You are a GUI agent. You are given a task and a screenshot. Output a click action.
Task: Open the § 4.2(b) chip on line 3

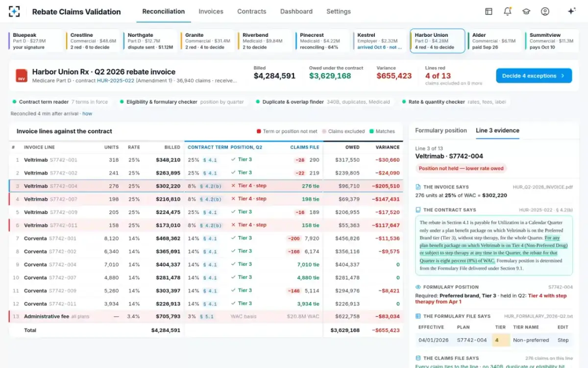[211, 186]
